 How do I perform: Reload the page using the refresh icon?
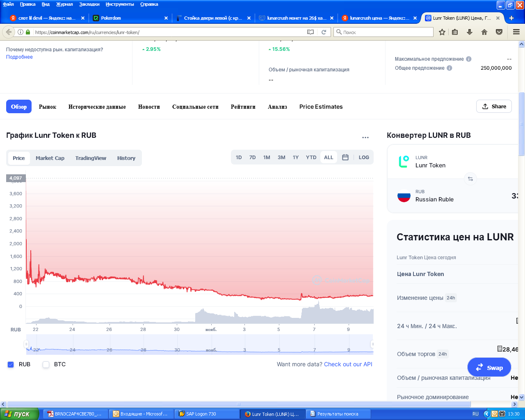point(324,32)
